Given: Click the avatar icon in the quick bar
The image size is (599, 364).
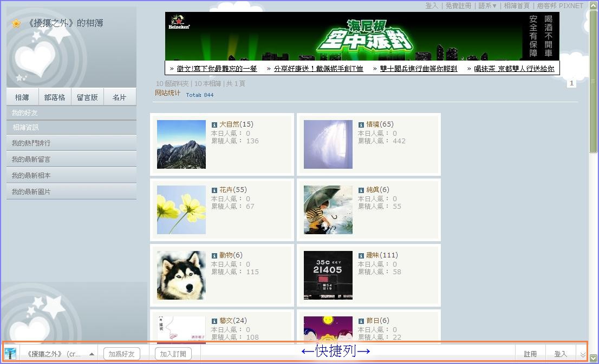Looking at the screenshot, I should pyautogui.click(x=10, y=353).
